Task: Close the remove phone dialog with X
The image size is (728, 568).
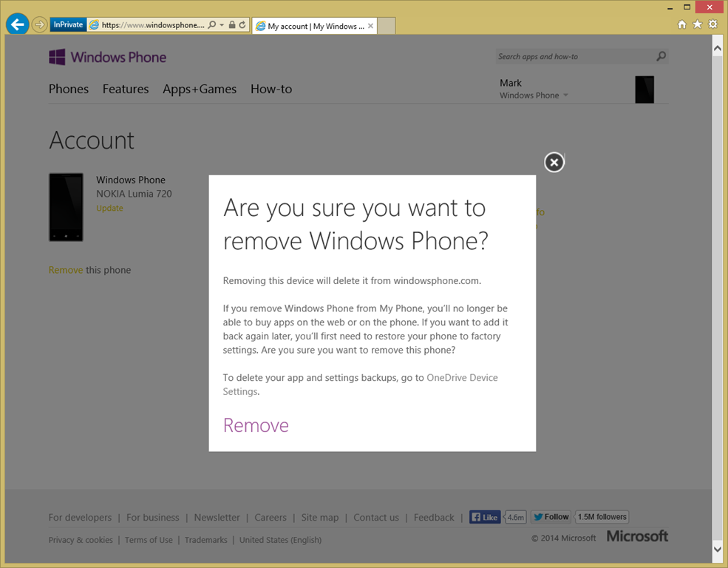Action: tap(554, 162)
